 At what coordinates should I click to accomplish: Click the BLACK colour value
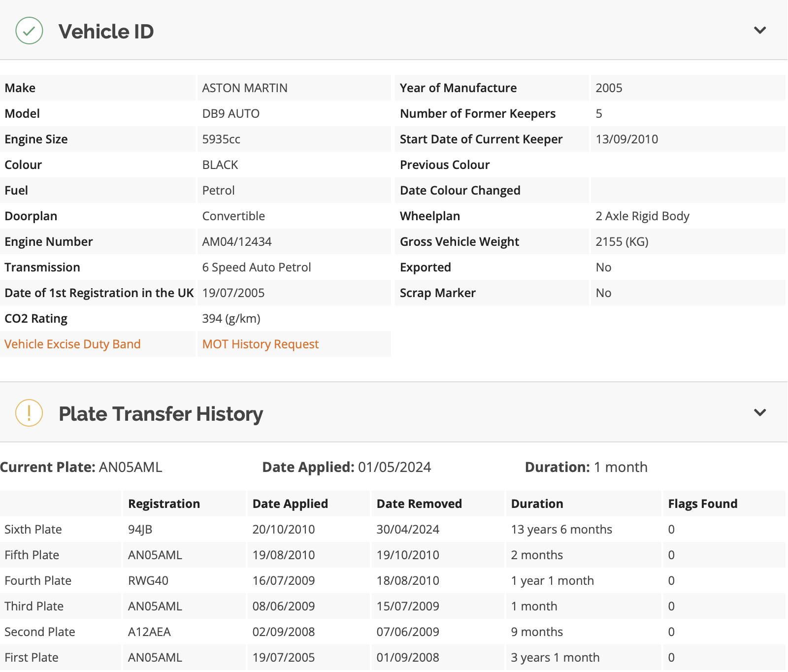220,165
